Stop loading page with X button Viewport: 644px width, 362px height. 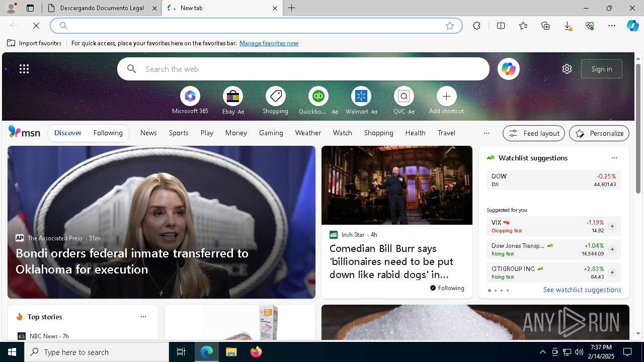[x=36, y=26]
